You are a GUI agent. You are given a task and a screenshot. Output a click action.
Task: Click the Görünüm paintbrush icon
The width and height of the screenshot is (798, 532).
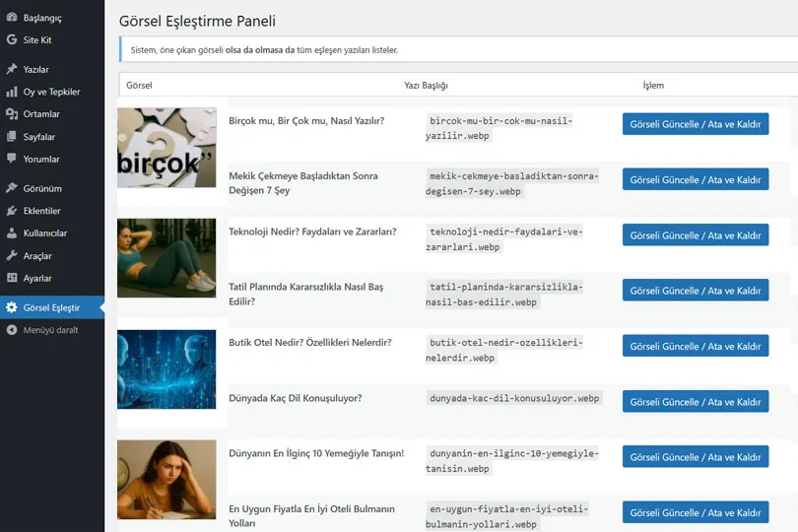coord(12,188)
